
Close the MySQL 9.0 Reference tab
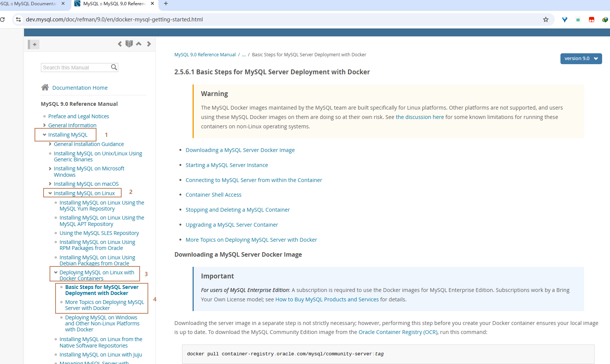(x=152, y=4)
